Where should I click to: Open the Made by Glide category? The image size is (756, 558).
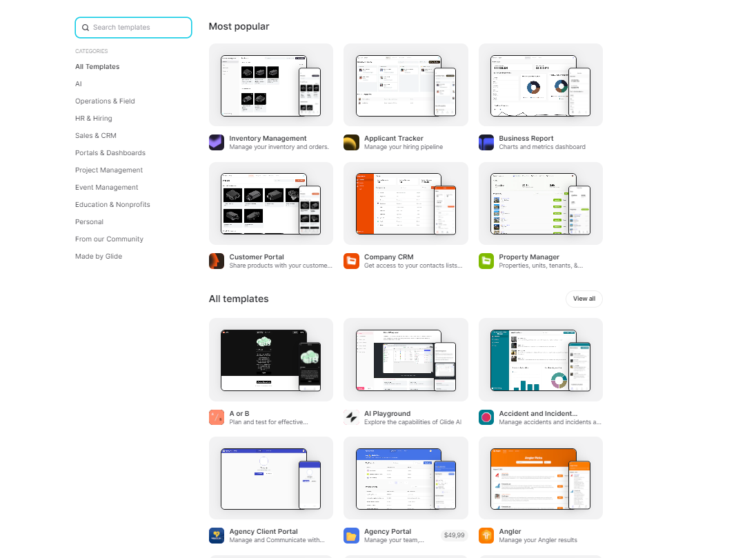[99, 256]
